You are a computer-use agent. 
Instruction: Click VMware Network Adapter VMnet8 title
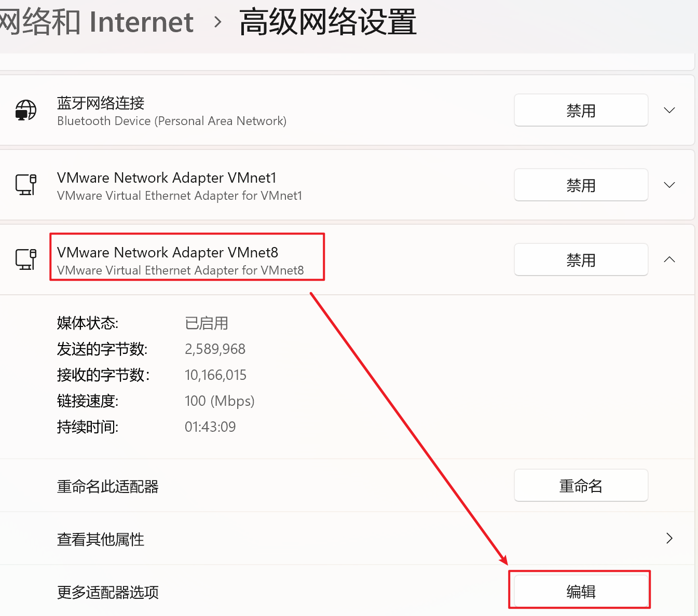[168, 252]
